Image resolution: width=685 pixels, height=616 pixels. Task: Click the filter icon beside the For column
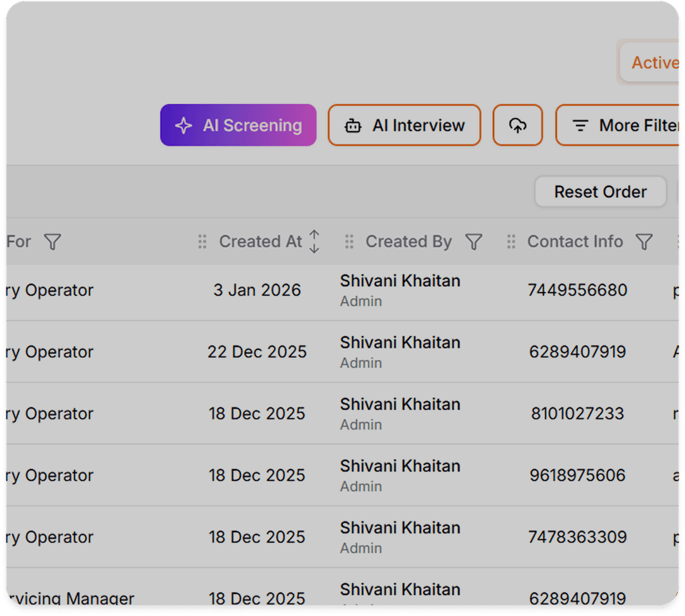53,242
